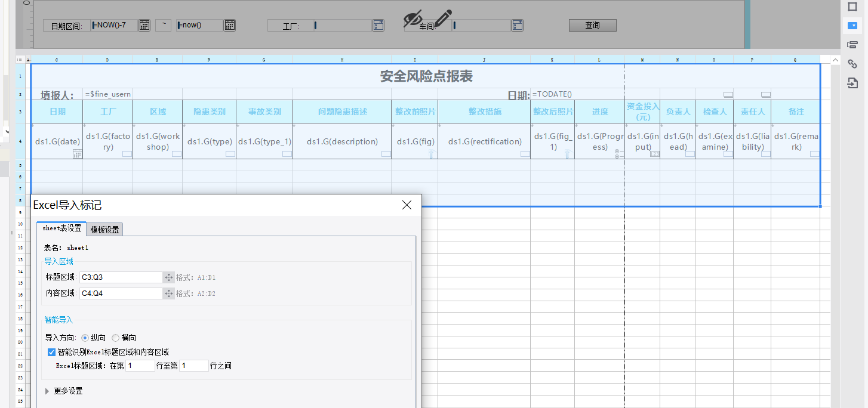Click the date widget icon in ds1.G(date) cell
868x408 pixels.
tap(77, 154)
